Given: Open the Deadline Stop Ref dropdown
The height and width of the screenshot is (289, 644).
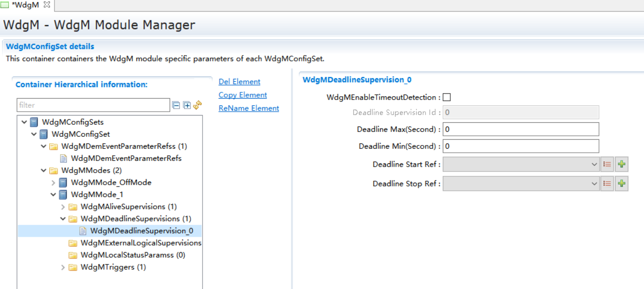Looking at the screenshot, I should point(594,184).
